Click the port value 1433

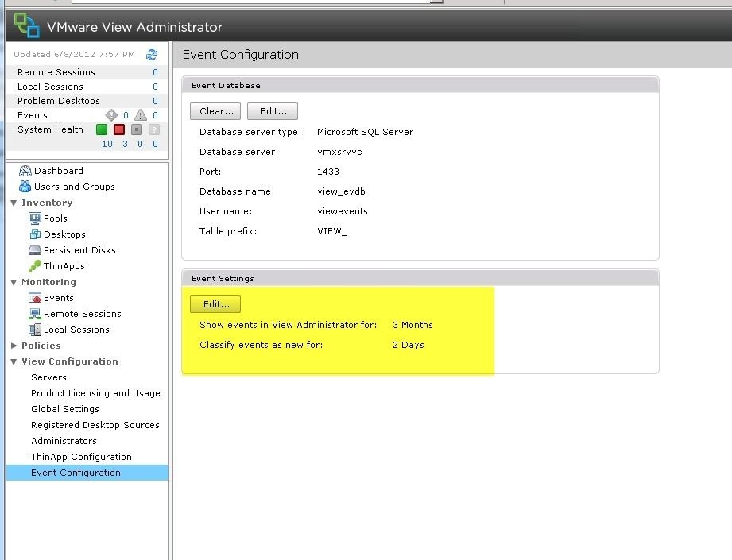pos(328,172)
